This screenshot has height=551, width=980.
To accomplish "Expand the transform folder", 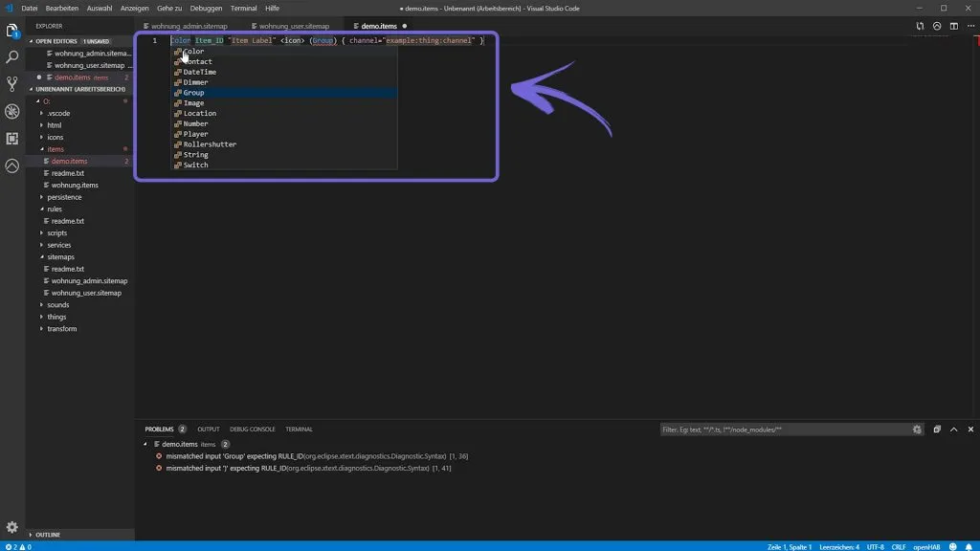I will pos(42,329).
